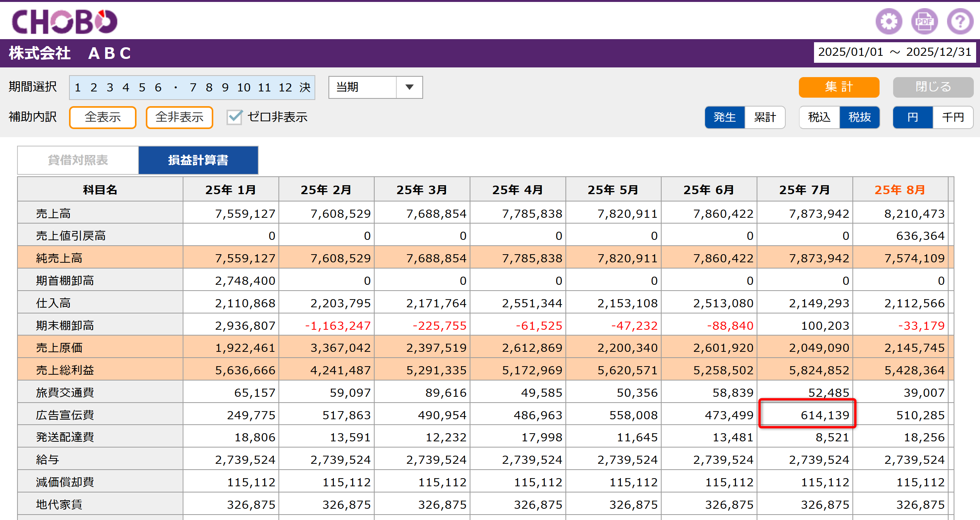Image resolution: width=980 pixels, height=520 pixels.
Task: Toggle the ゼロ非表示 checkbox
Action: tap(235, 117)
